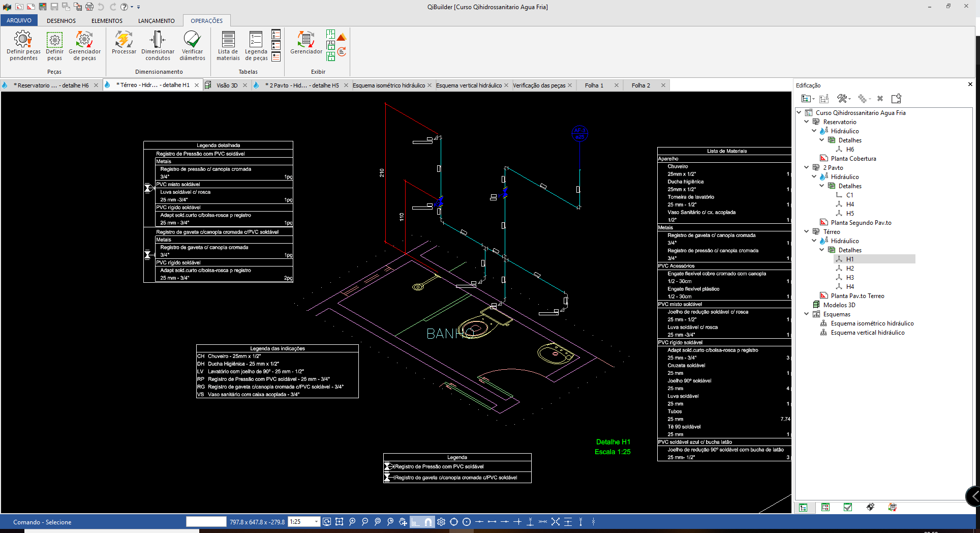Image resolution: width=980 pixels, height=533 pixels.
Task: Toggle the quadrant circle snap in status bar
Action: [x=454, y=521]
